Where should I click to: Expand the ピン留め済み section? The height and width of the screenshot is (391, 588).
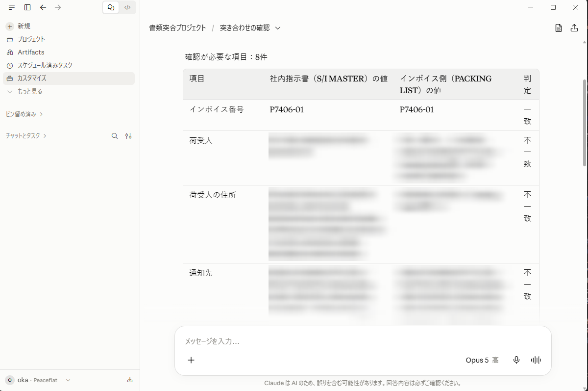24,114
